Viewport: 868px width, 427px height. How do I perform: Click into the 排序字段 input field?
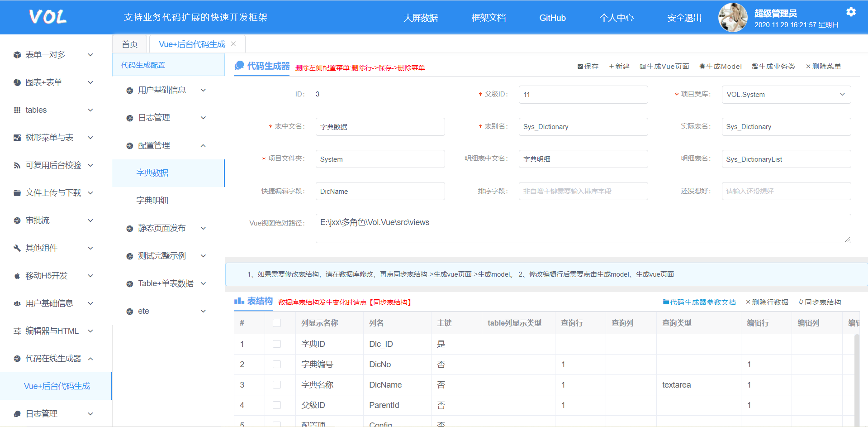click(x=583, y=191)
